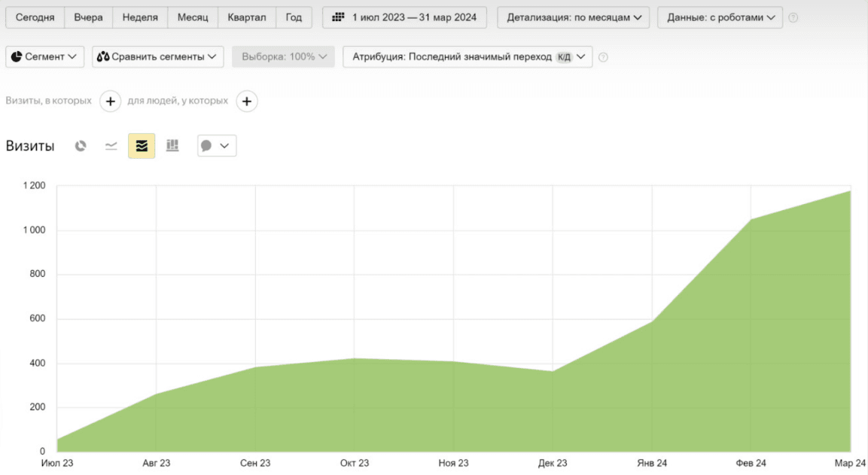Viewport: 868px width, 475px height.
Task: Select the Год period
Action: 294,18
